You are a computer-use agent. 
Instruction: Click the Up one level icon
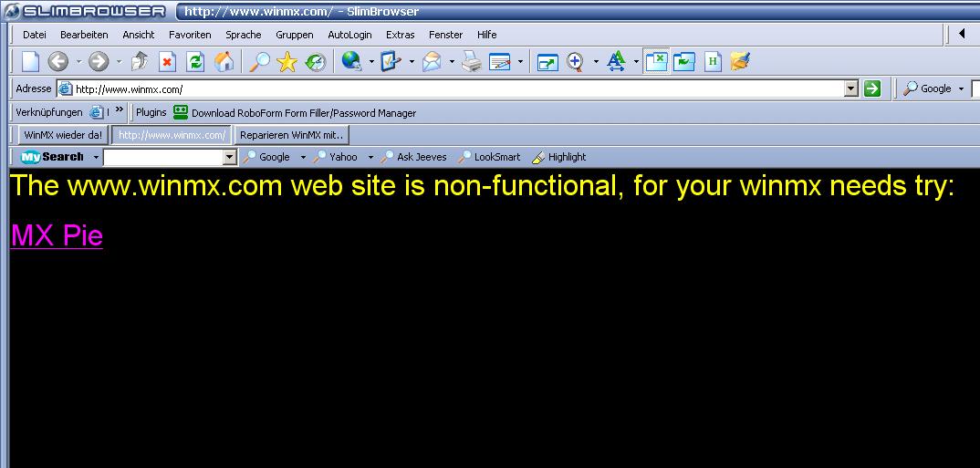[140, 61]
